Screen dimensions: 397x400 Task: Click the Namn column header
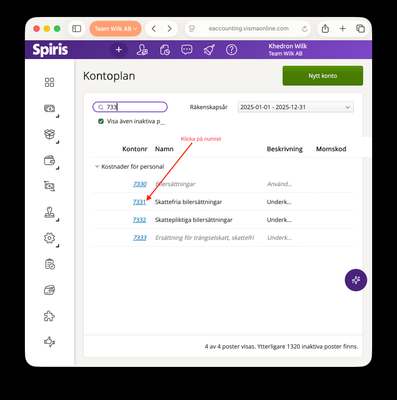(164, 149)
